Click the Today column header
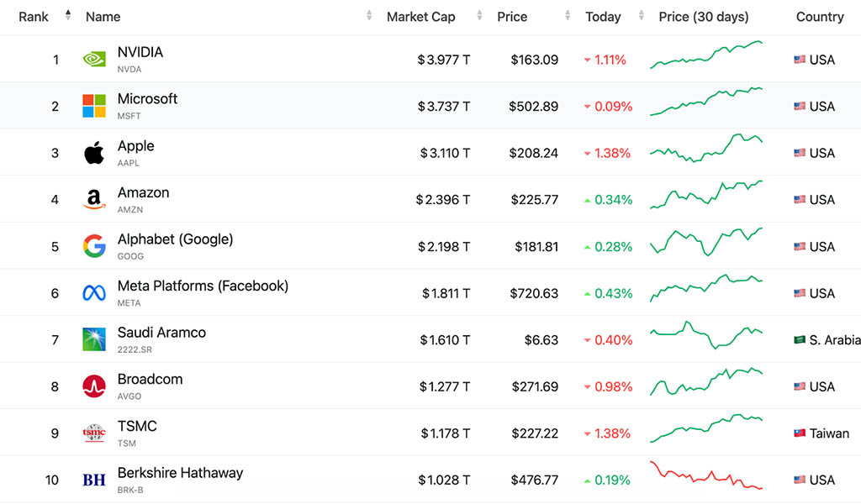Screen dimensions: 861x504 click(x=603, y=17)
